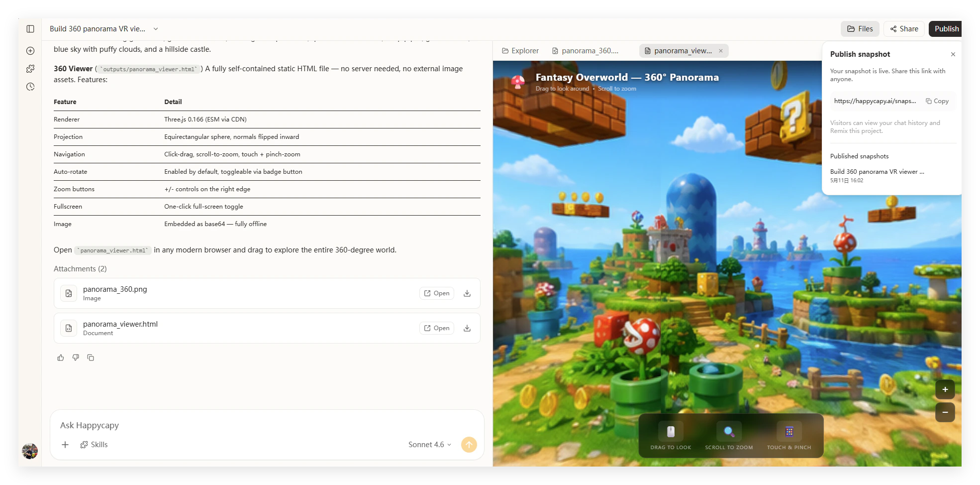Click the mushroom badge in panorama header
The image size is (980, 485).
(x=518, y=82)
